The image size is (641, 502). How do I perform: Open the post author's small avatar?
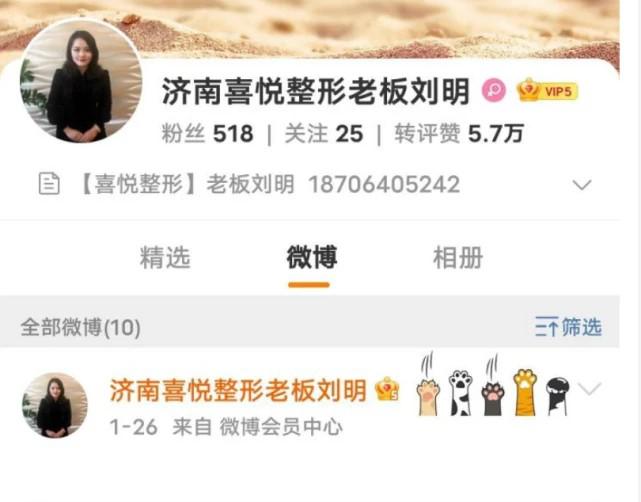point(55,405)
